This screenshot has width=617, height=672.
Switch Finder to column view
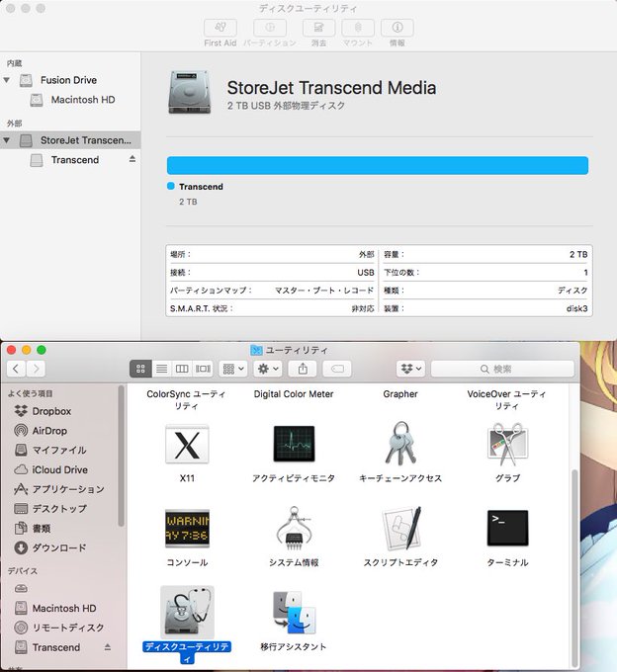[x=182, y=369]
